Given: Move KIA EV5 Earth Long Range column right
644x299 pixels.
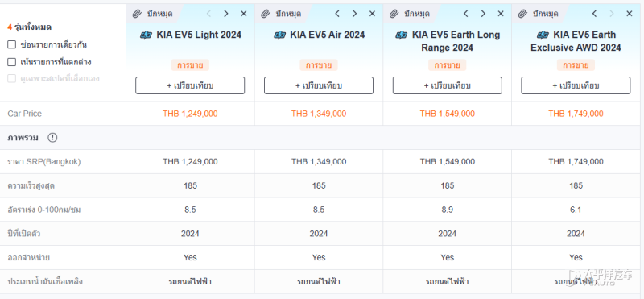Looking at the screenshot, I should 483,14.
